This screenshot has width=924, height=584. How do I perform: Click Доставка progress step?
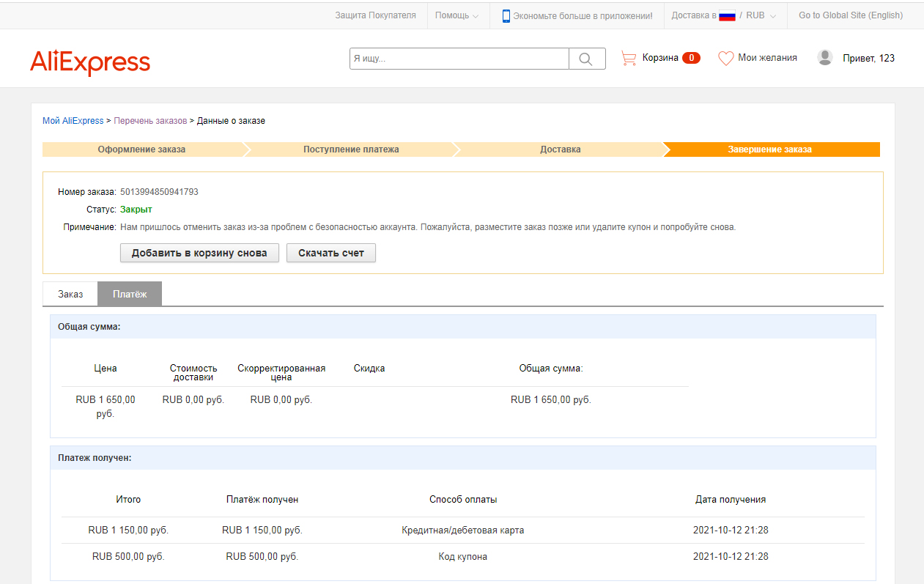pos(561,149)
